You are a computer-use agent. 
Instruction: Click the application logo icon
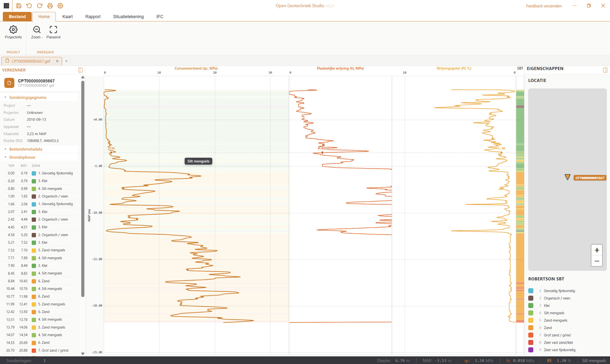coord(6,6)
